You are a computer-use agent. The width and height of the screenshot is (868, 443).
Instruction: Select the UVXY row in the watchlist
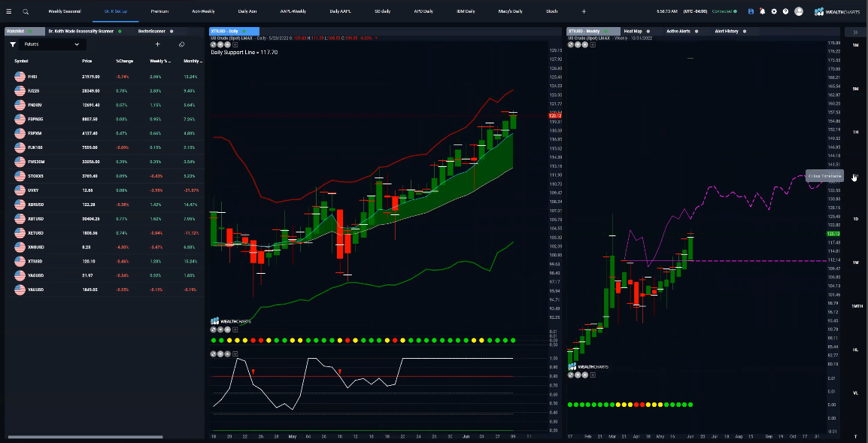[105, 190]
